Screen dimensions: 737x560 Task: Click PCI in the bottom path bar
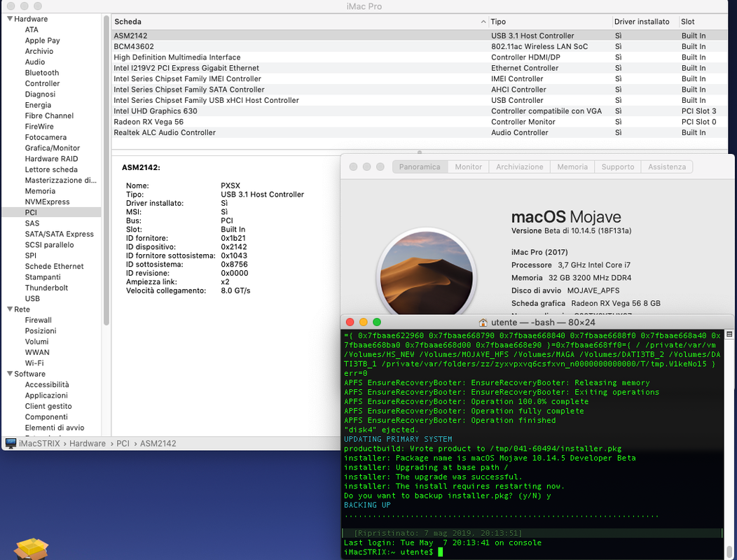coord(123,444)
